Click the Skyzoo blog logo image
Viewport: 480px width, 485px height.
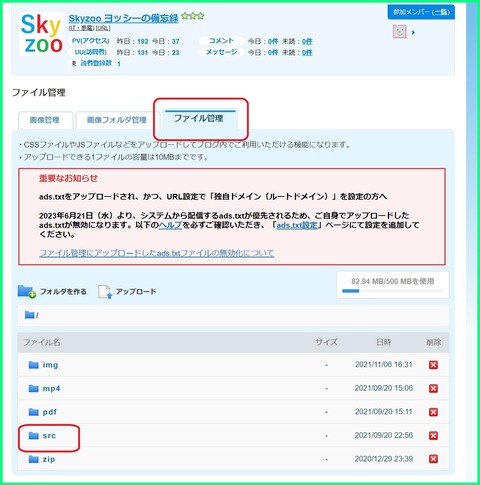[x=41, y=34]
